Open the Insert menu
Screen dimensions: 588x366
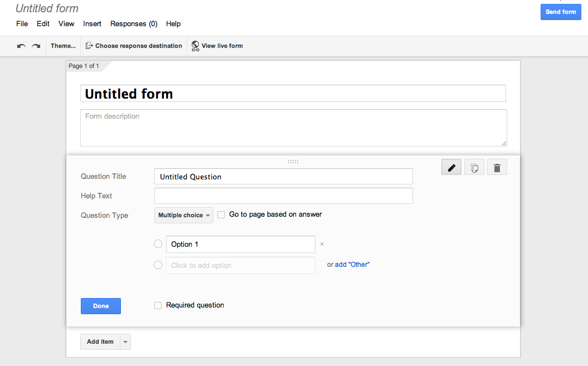[92, 23]
